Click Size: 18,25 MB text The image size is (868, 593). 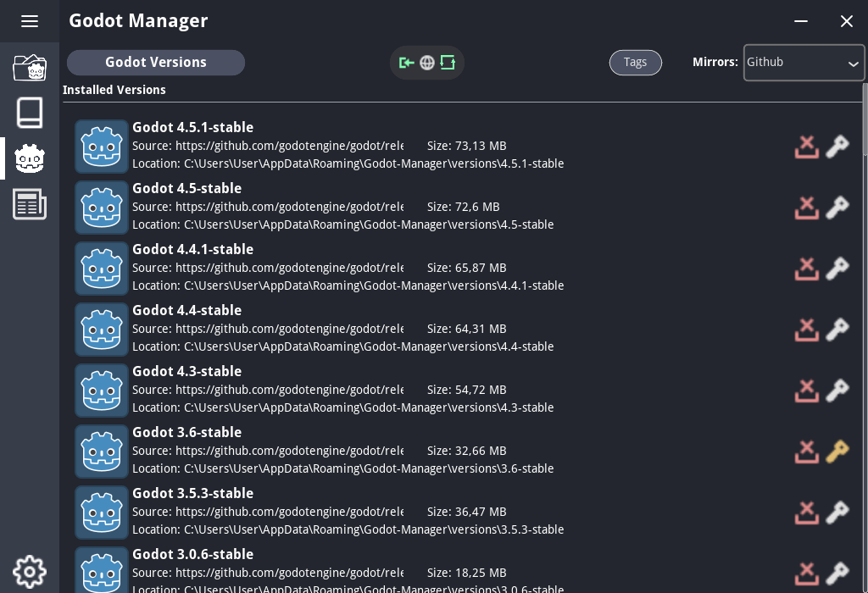(467, 573)
